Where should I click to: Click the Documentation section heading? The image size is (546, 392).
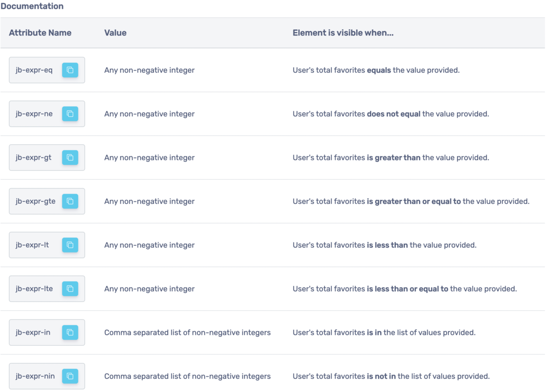pos(32,6)
